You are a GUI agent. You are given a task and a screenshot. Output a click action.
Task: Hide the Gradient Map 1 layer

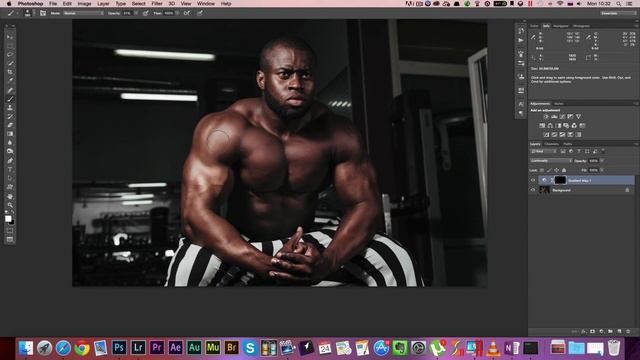pos(533,180)
